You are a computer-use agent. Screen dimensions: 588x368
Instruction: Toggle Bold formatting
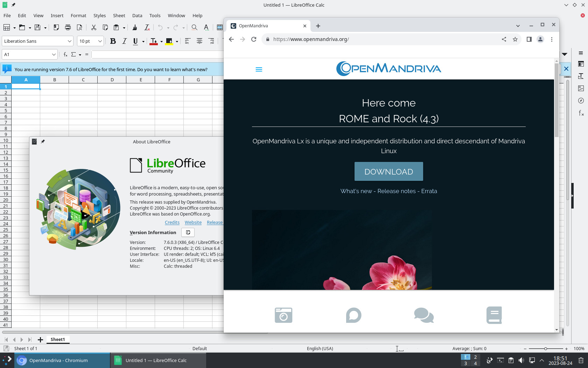point(113,41)
